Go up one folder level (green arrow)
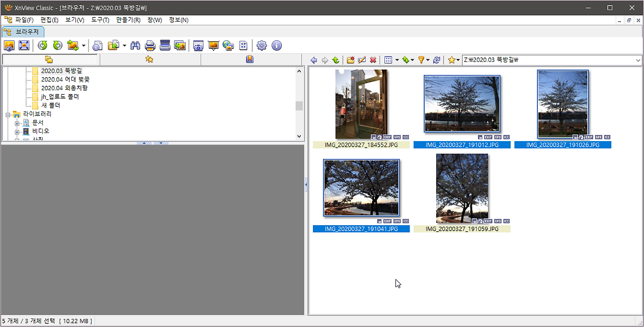Viewport: 644px width, 327px height. [x=336, y=60]
